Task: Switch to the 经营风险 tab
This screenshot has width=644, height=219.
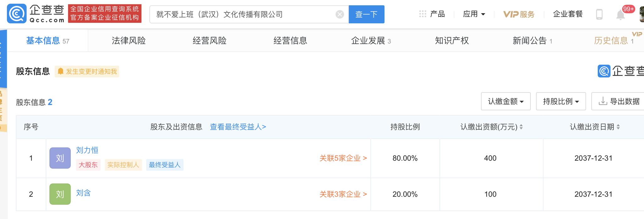Action: point(209,40)
